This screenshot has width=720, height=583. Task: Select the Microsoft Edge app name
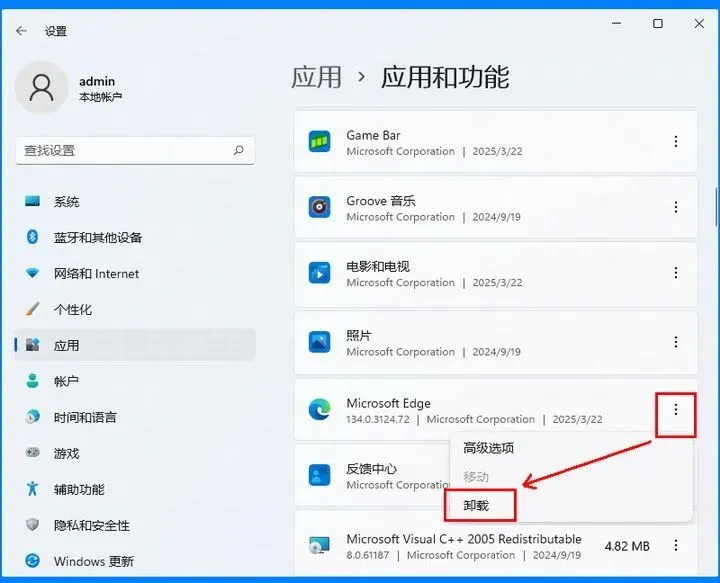pos(388,403)
